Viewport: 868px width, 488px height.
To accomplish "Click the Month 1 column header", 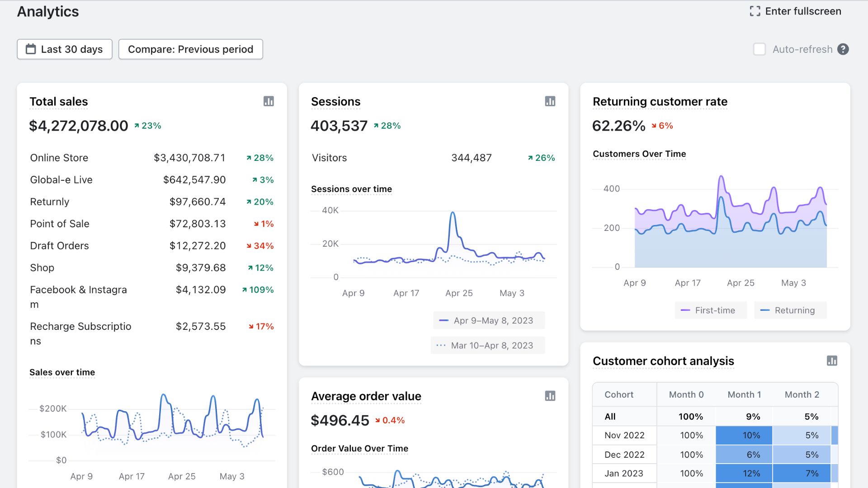I will click(x=744, y=394).
